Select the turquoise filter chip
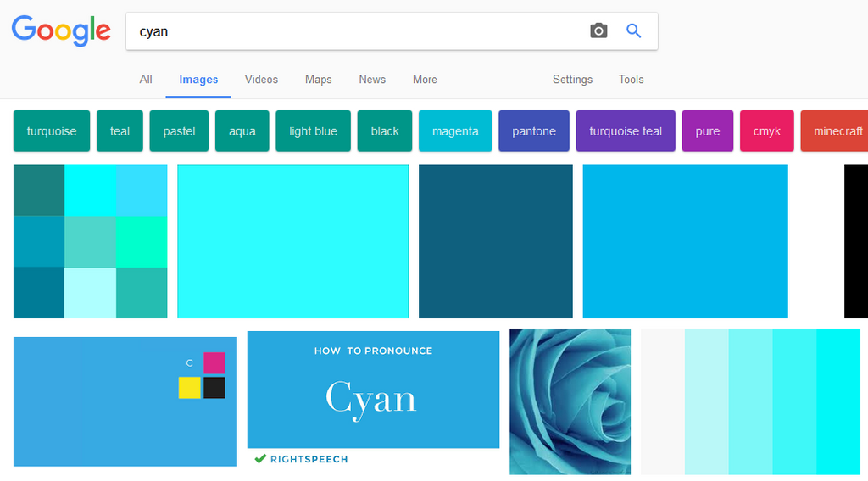The image size is (868, 481). (x=52, y=131)
